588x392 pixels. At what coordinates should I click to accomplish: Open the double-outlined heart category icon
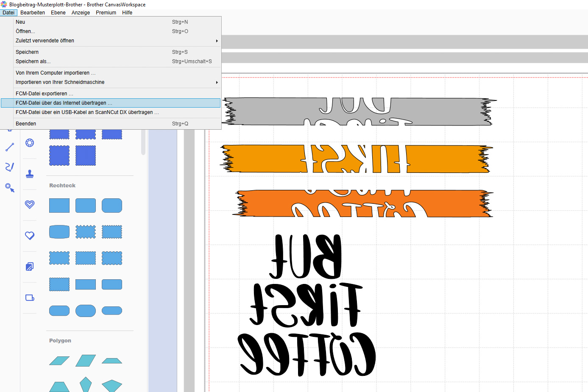pos(30,205)
